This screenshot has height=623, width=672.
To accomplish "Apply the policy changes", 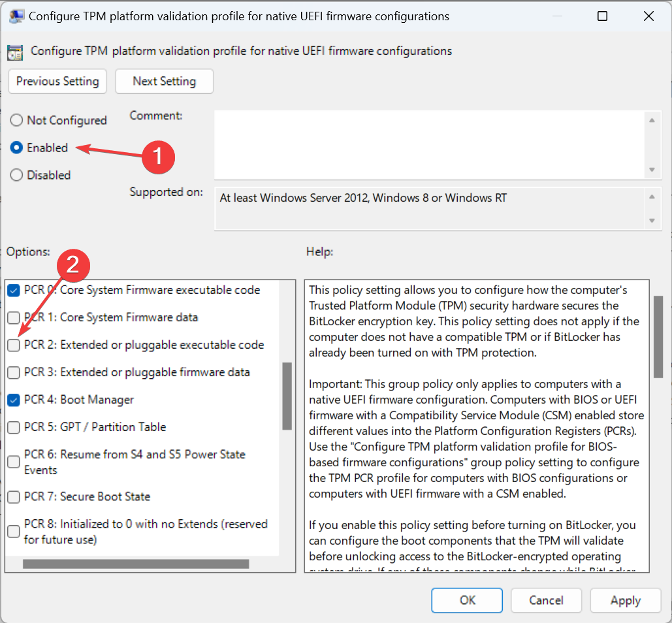I will 625,600.
